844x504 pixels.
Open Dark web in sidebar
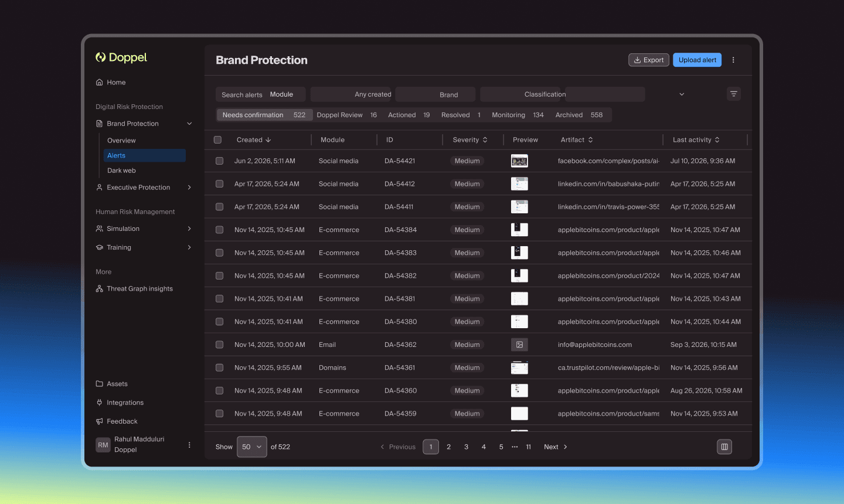point(121,171)
